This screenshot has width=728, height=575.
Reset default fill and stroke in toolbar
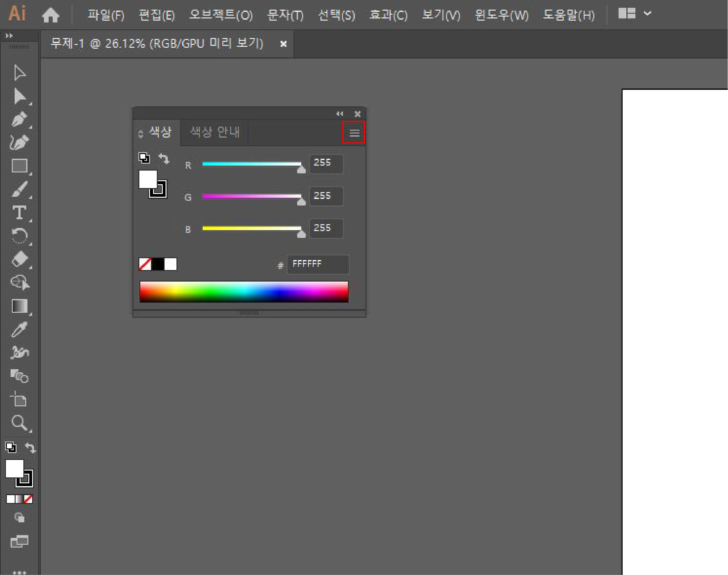pos(10,447)
